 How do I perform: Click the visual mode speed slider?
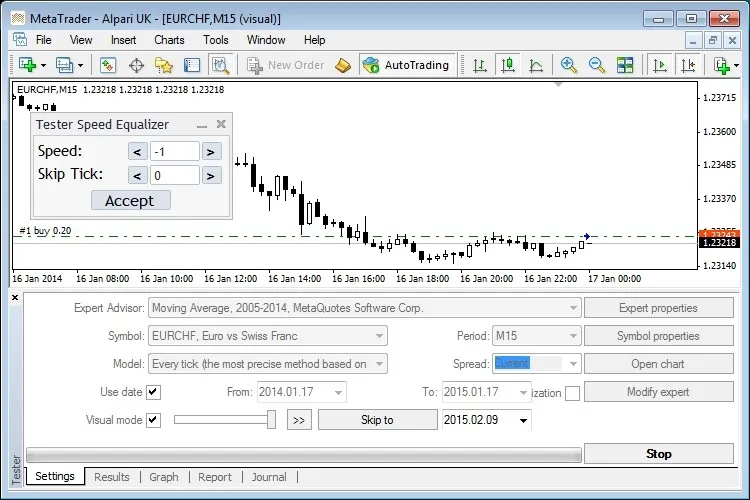click(x=225, y=420)
